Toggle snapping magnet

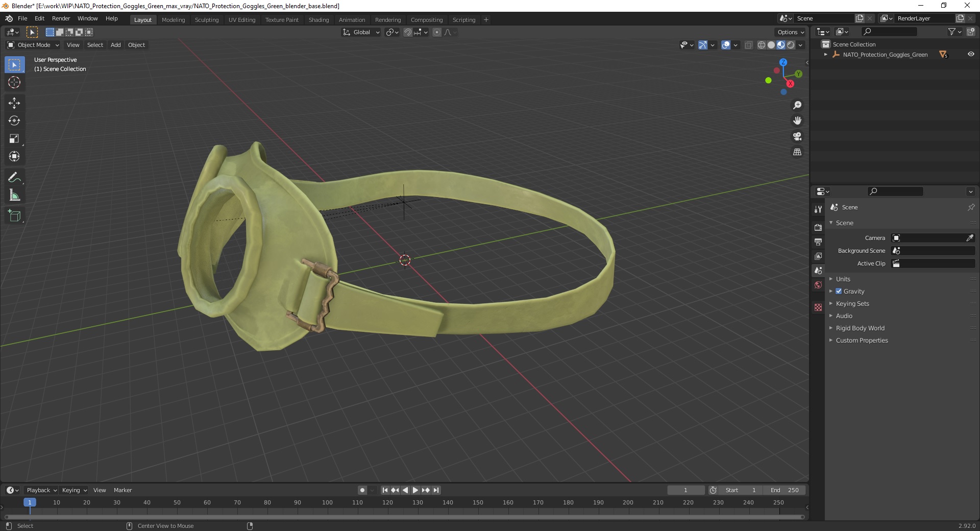pyautogui.click(x=407, y=32)
